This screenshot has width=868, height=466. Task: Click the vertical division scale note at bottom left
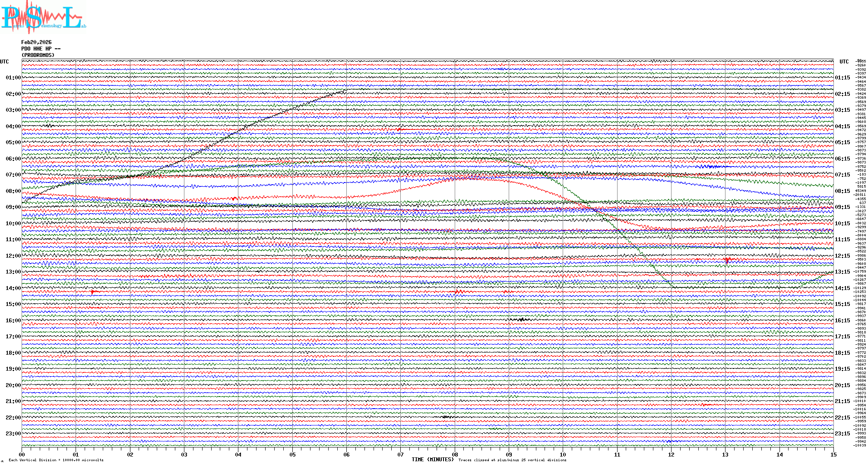pos(56,460)
